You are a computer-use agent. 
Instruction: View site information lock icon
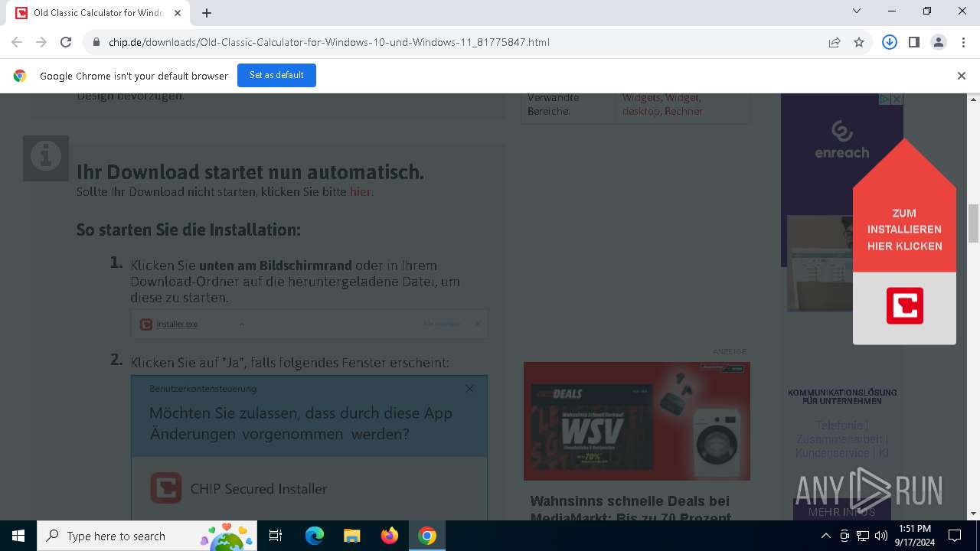(96, 42)
